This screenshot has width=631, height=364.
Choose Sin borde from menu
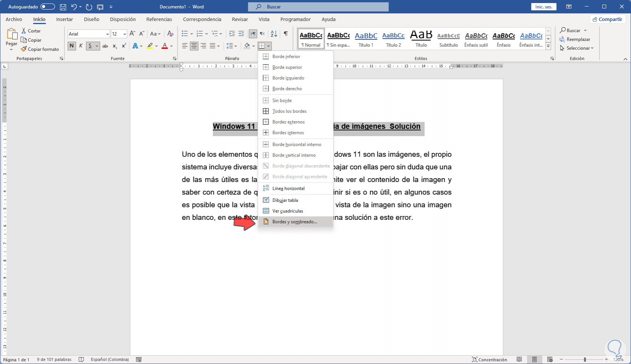[296, 101]
